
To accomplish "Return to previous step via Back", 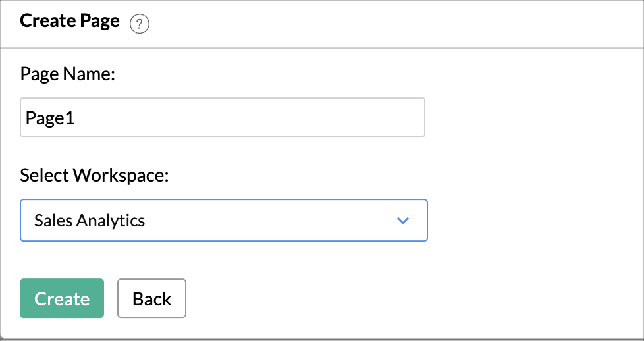I will pos(151,298).
